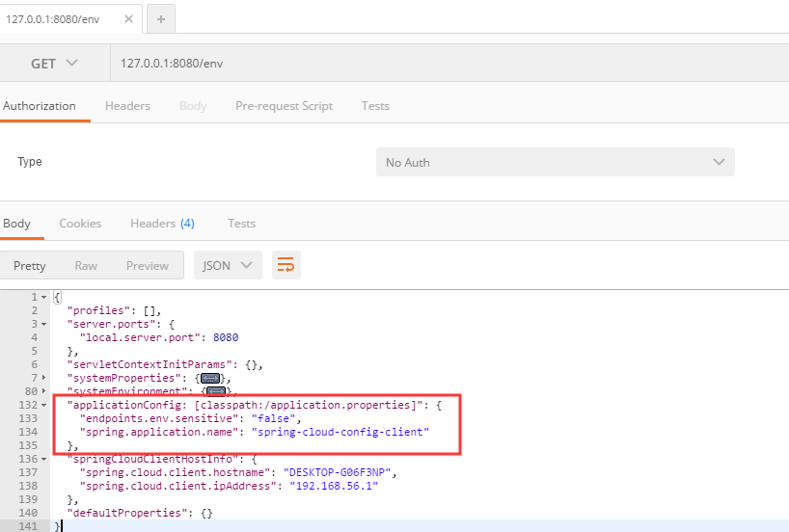Click the request URL input field

(x=449, y=64)
